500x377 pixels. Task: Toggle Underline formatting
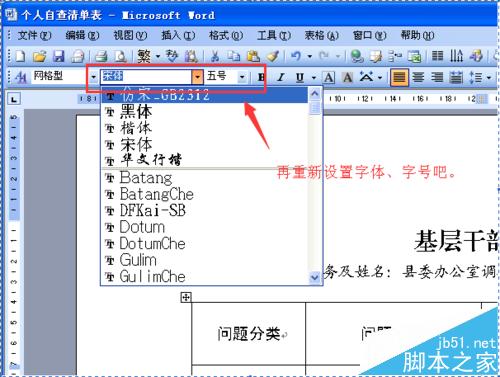click(300, 77)
